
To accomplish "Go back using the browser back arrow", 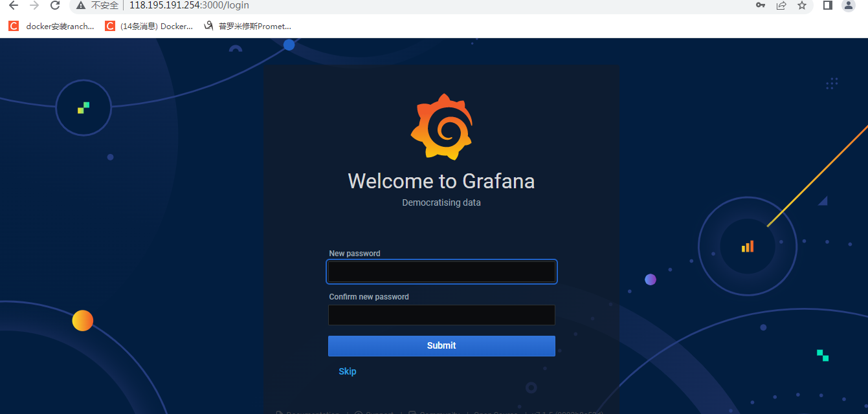I will [x=13, y=5].
